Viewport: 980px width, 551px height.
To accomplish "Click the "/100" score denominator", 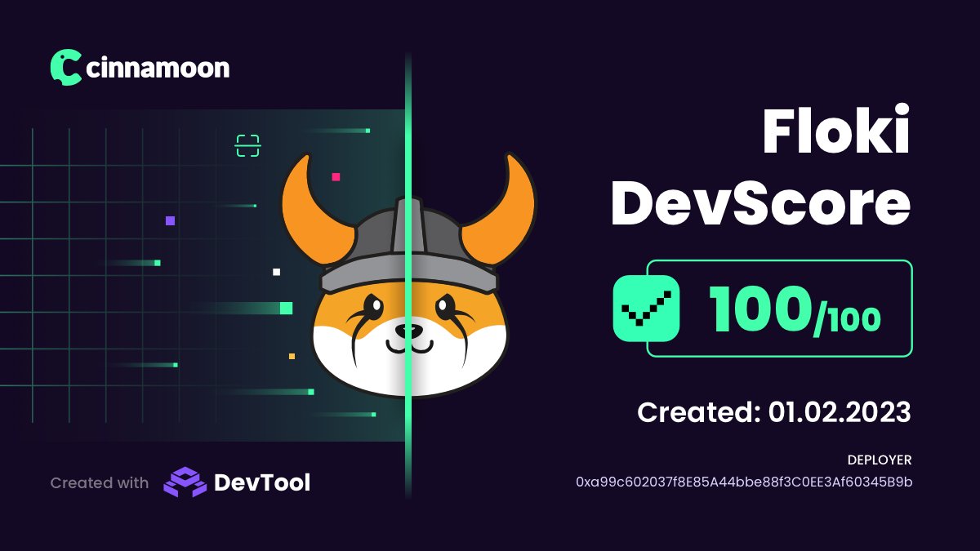I will point(848,318).
